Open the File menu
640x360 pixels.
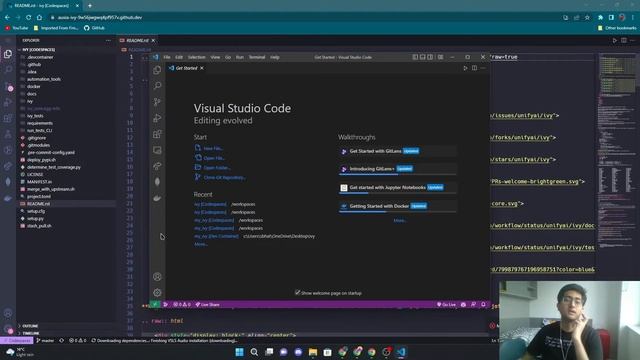(x=167, y=57)
